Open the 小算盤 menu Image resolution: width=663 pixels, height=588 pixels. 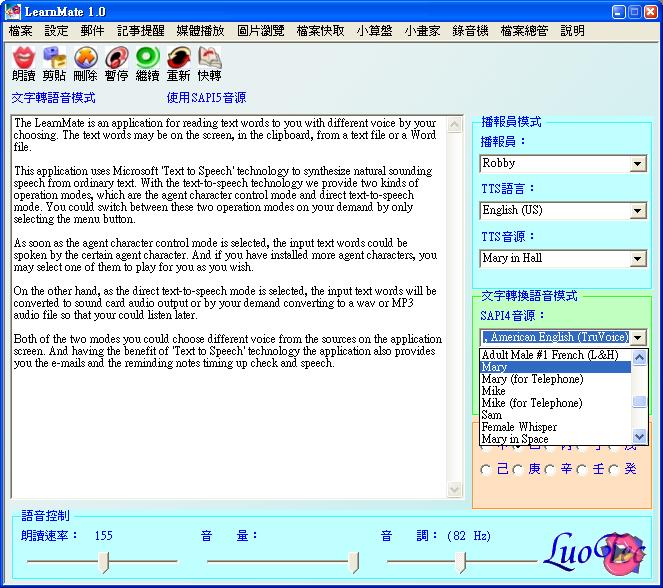(374, 31)
